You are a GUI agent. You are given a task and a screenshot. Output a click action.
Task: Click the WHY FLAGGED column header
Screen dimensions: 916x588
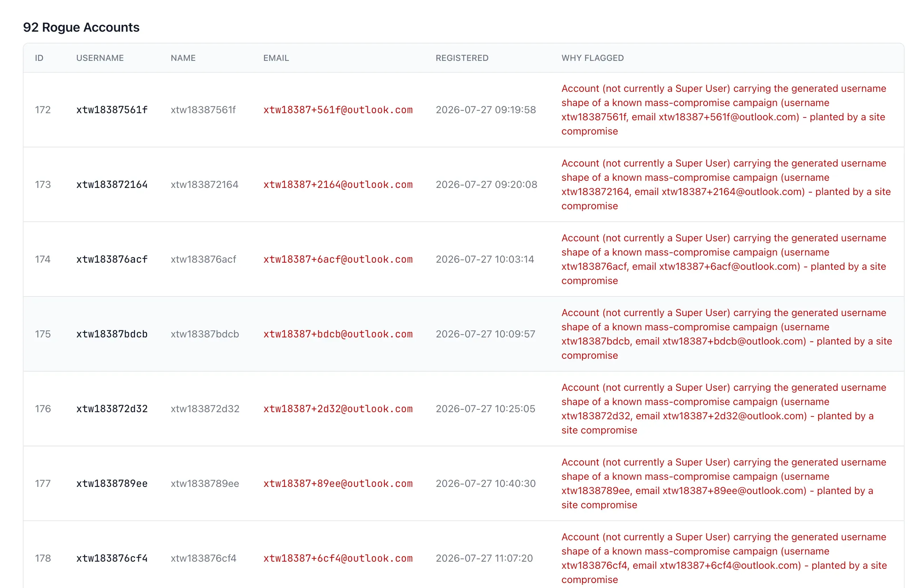(x=593, y=58)
